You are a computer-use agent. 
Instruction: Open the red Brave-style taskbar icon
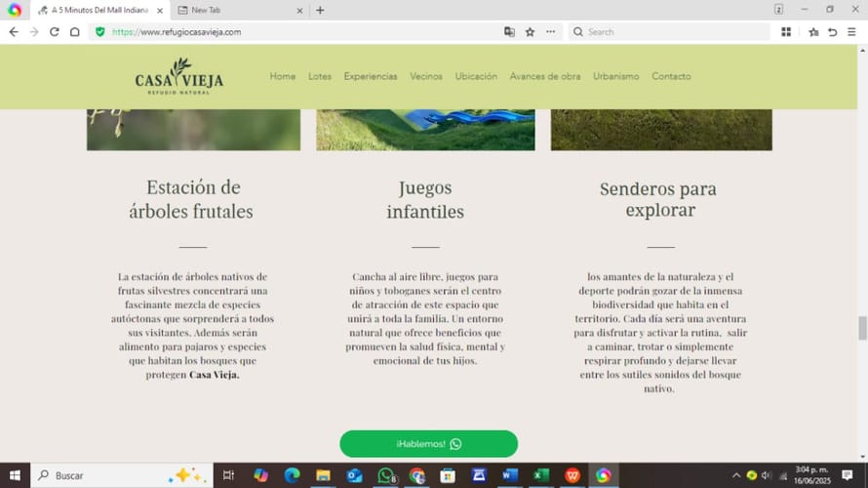[x=572, y=475]
